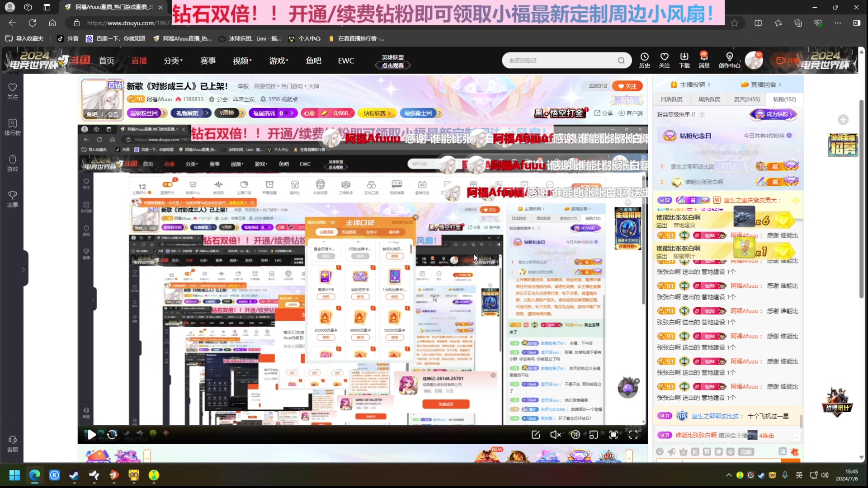Open 赛事 in top navigation

208,61
